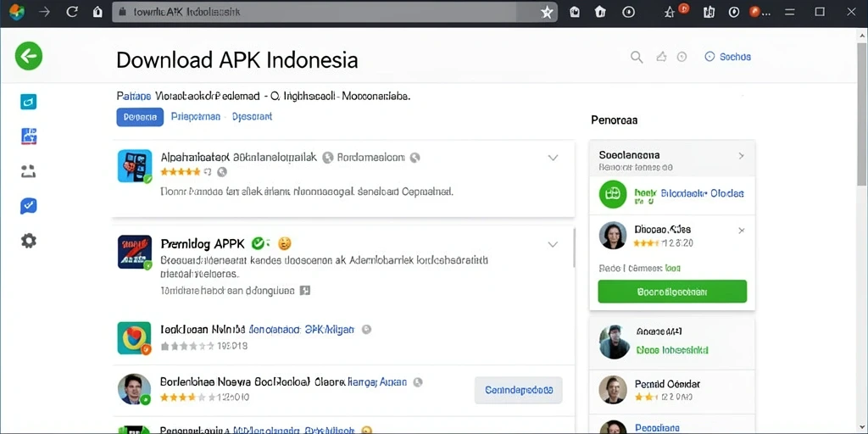Dismiss the Dhooao Kdes entry with X

click(742, 231)
